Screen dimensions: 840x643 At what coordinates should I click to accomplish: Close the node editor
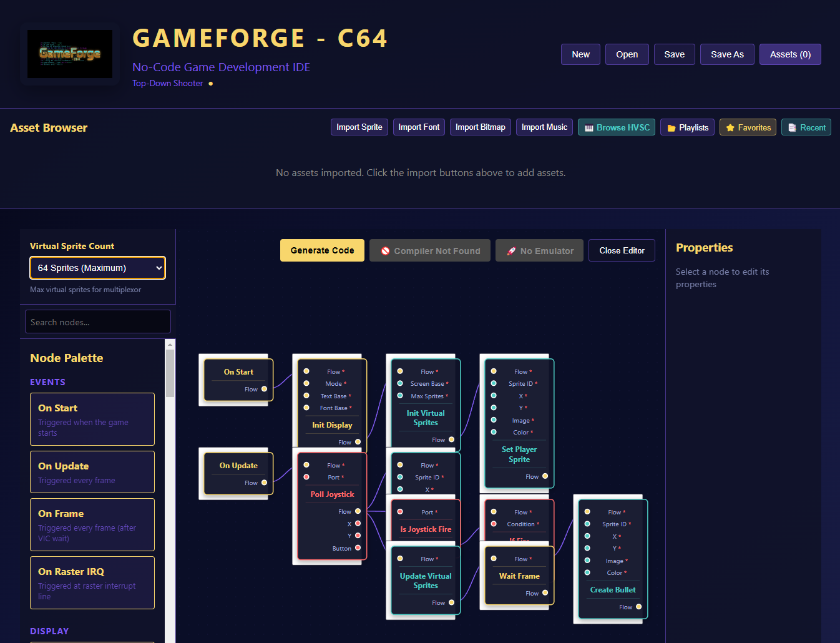point(622,250)
